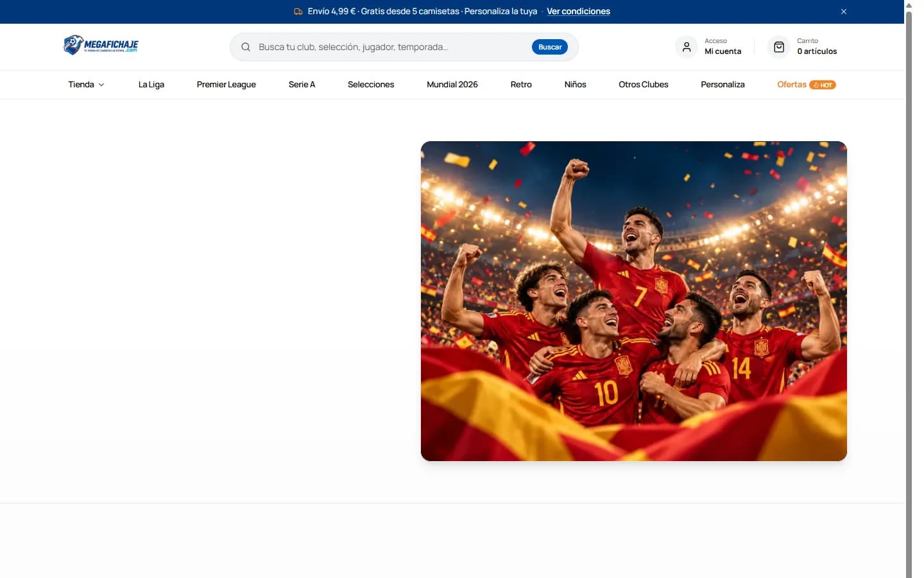The height and width of the screenshot is (578, 924).
Task: Open Otros Clubes menu item
Action: tap(644, 85)
